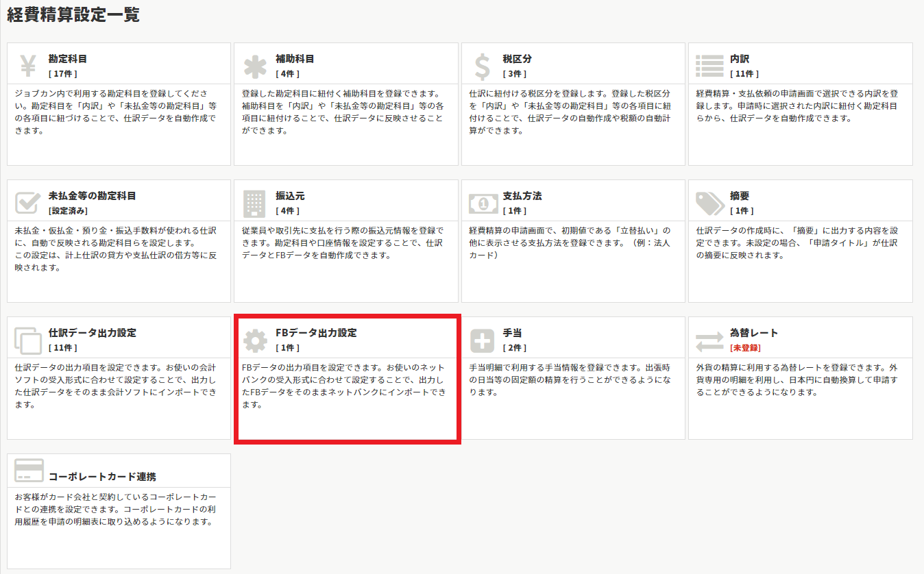Click the list icon for 内訳
The width and height of the screenshot is (924, 574).
(709, 66)
